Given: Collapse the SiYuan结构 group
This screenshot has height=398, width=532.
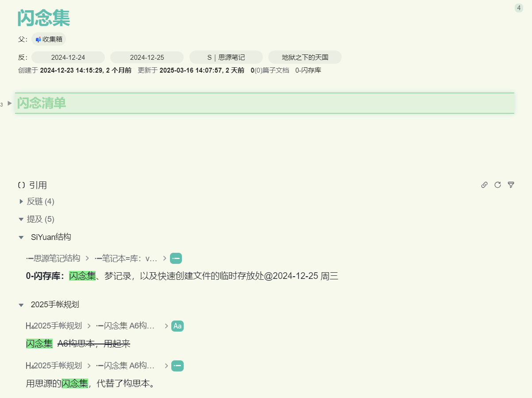Looking at the screenshot, I should [x=21, y=237].
